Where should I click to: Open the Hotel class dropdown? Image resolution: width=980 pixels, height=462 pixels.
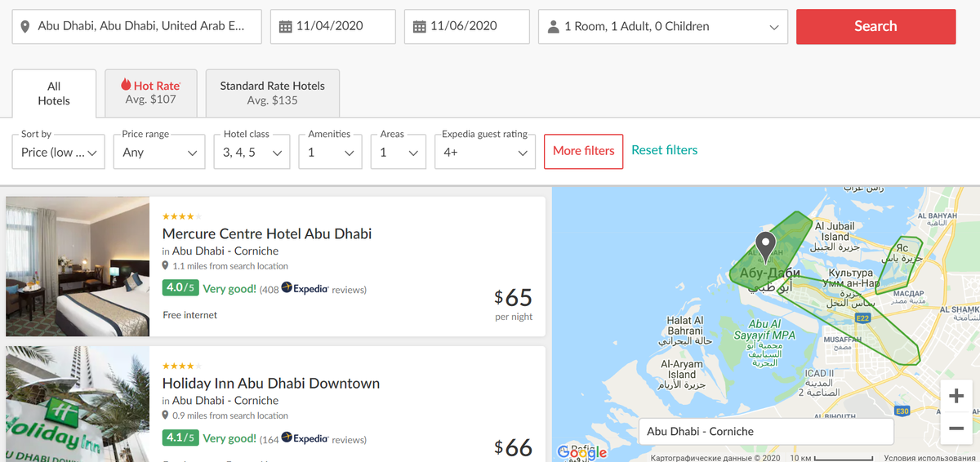click(252, 153)
